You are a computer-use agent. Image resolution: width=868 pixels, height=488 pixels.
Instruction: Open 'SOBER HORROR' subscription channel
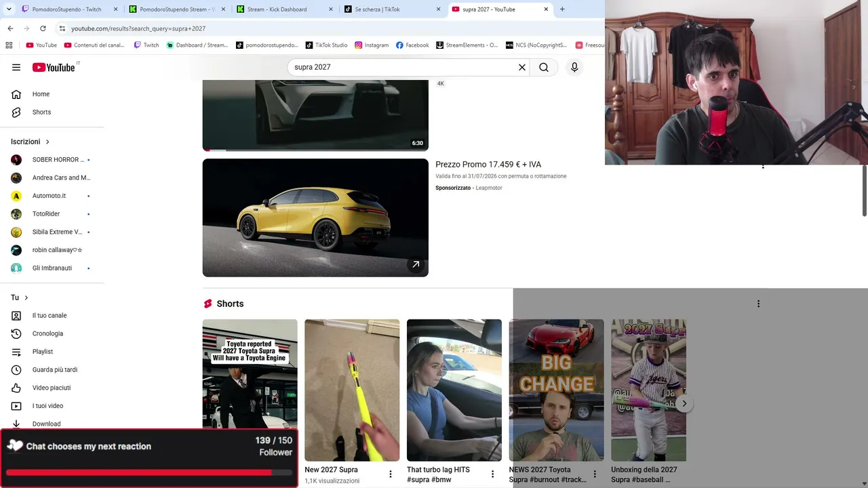pos(52,160)
